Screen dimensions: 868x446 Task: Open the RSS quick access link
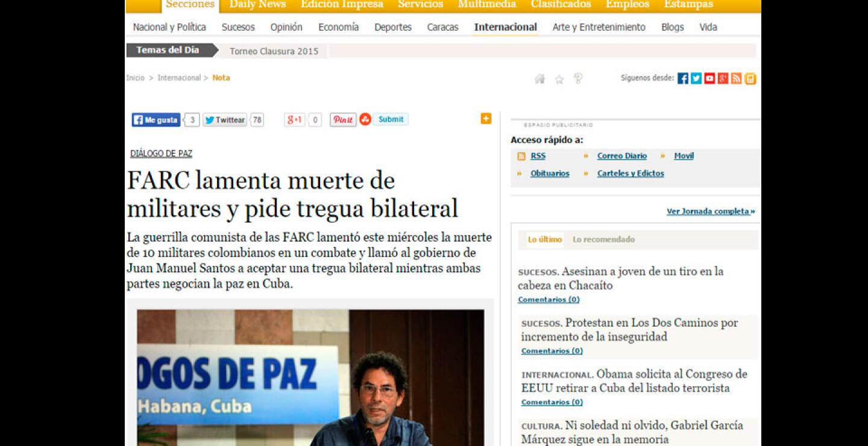[x=538, y=156]
